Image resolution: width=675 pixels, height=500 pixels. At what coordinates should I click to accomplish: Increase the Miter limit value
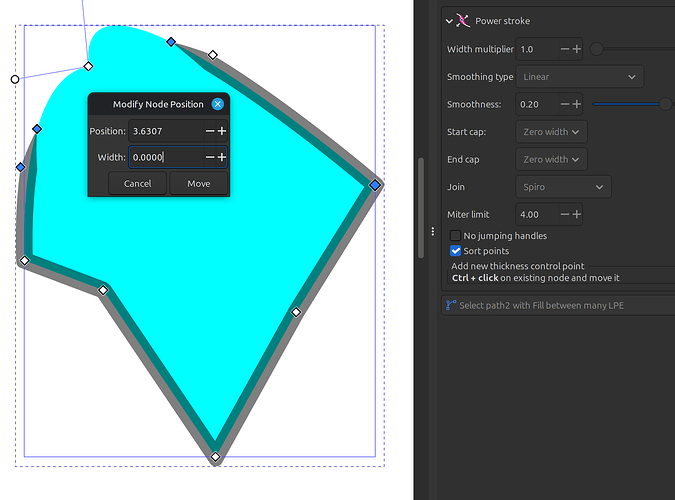pos(577,214)
